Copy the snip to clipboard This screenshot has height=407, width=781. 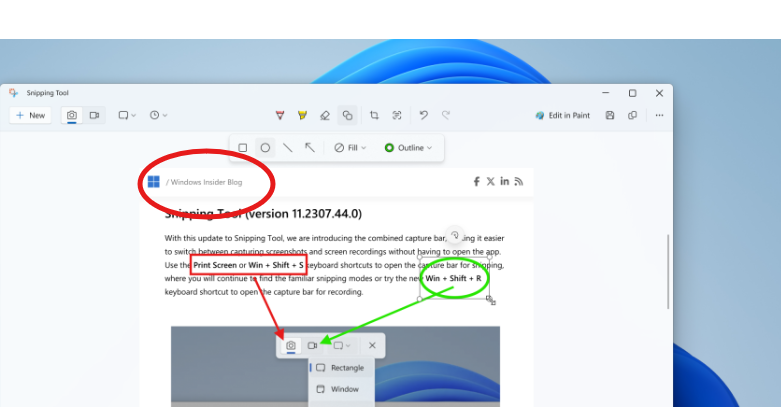point(633,115)
